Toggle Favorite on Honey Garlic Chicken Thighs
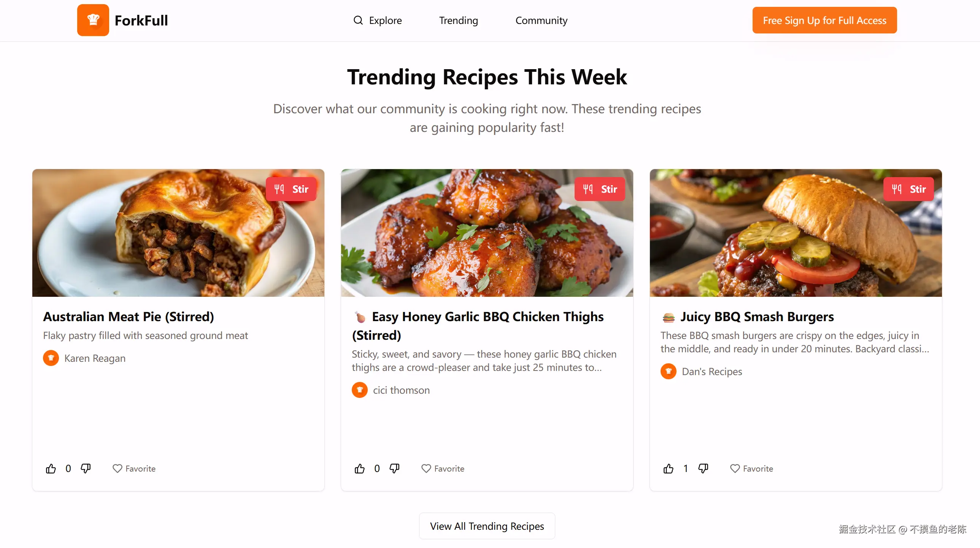The image size is (980, 548). [x=443, y=469]
